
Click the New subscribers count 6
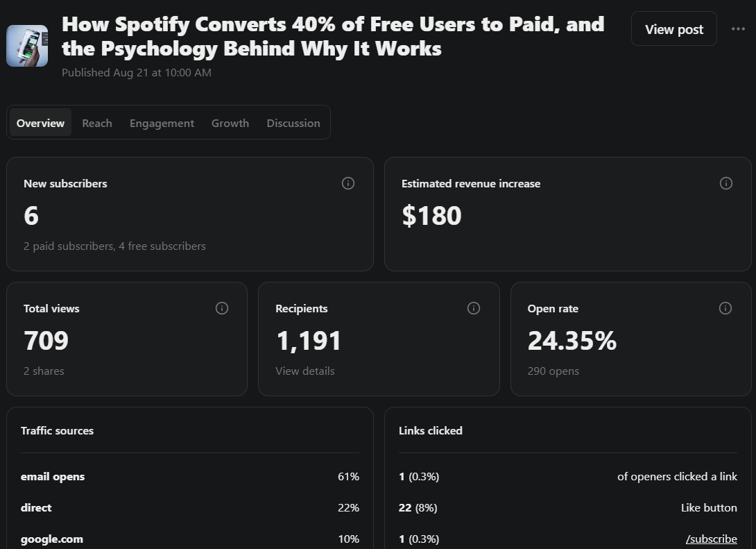coord(31,215)
